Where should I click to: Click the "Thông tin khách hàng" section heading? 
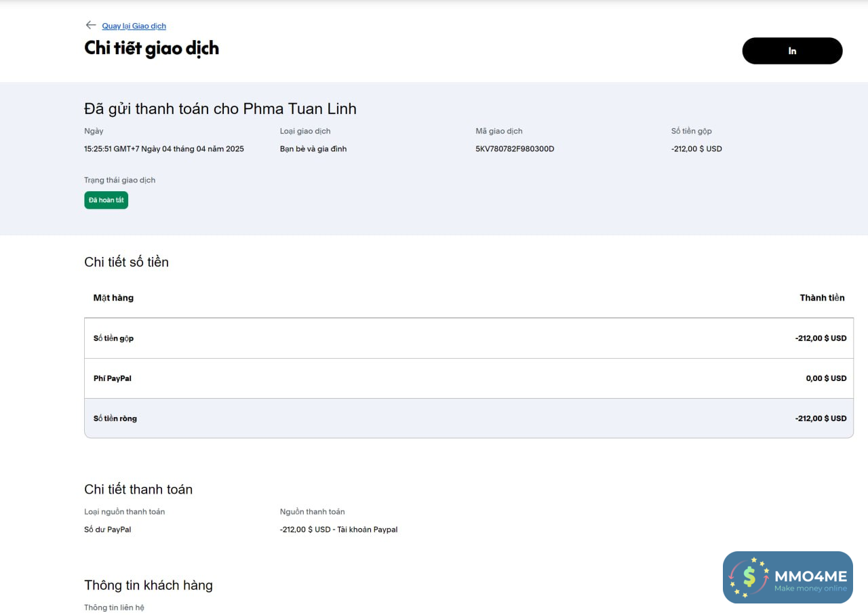(149, 585)
